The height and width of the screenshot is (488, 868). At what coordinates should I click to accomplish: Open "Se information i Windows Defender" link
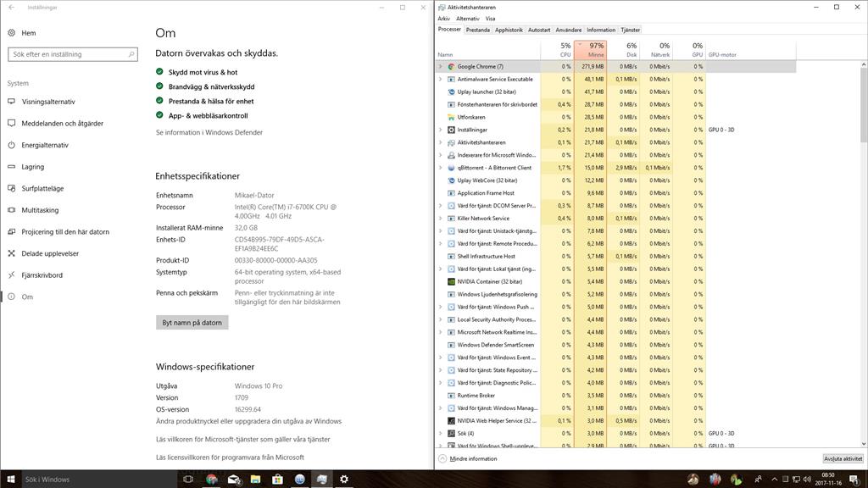[x=209, y=132]
